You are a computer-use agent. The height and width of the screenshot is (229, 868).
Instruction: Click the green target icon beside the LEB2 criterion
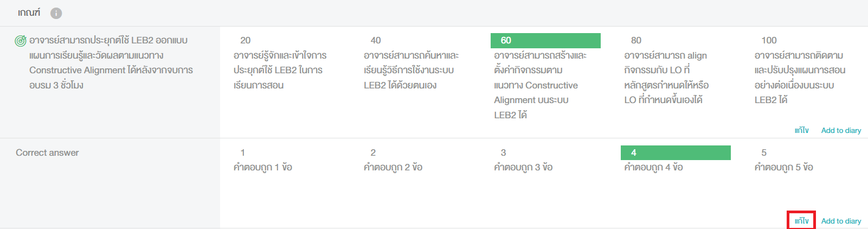[21, 41]
